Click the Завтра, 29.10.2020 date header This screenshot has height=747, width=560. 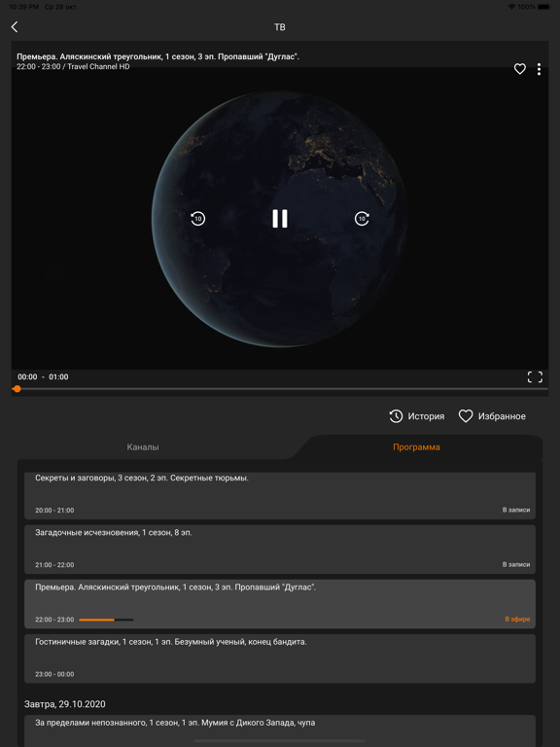[65, 704]
